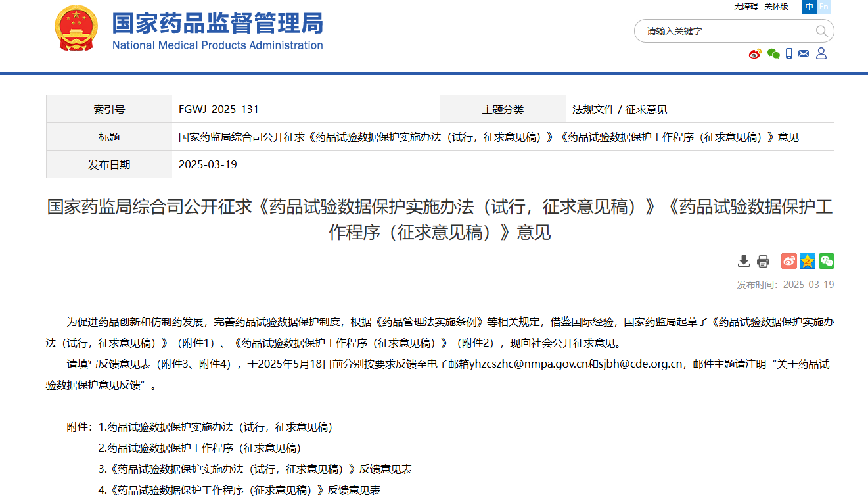Image resolution: width=868 pixels, height=503 pixels.
Task: Open attachment 4 工作程序反馈意见表
Action: [x=239, y=491]
